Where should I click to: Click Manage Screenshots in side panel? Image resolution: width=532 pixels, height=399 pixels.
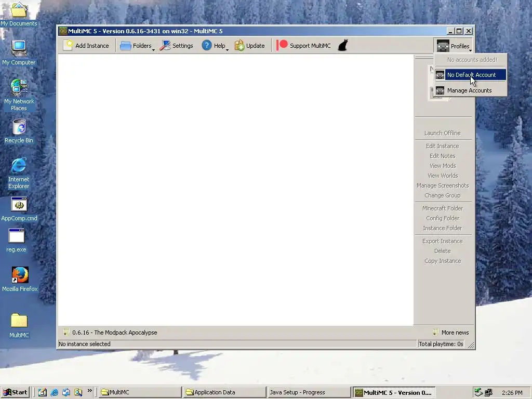[443, 185]
